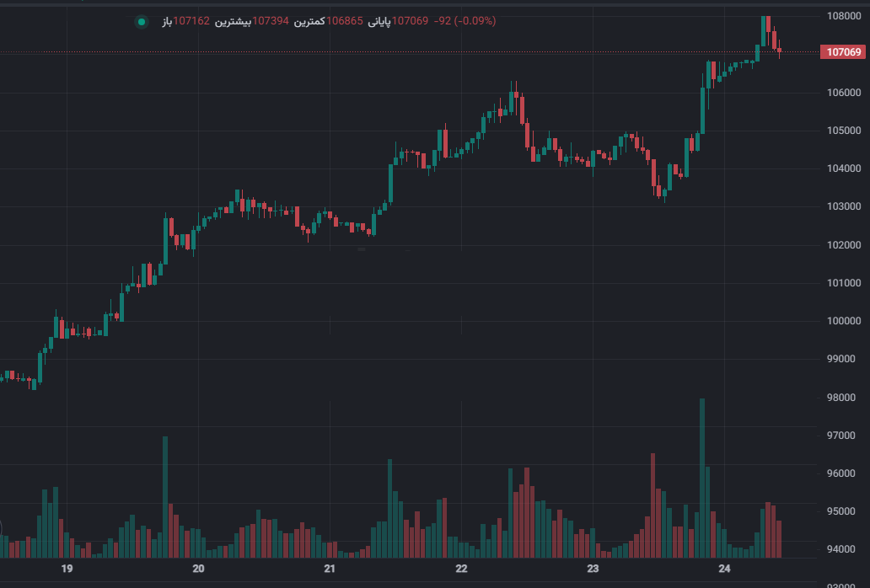Screen dimensions: 870x588
Task: Click the tallest red volume bar near 23
Action: point(652,505)
